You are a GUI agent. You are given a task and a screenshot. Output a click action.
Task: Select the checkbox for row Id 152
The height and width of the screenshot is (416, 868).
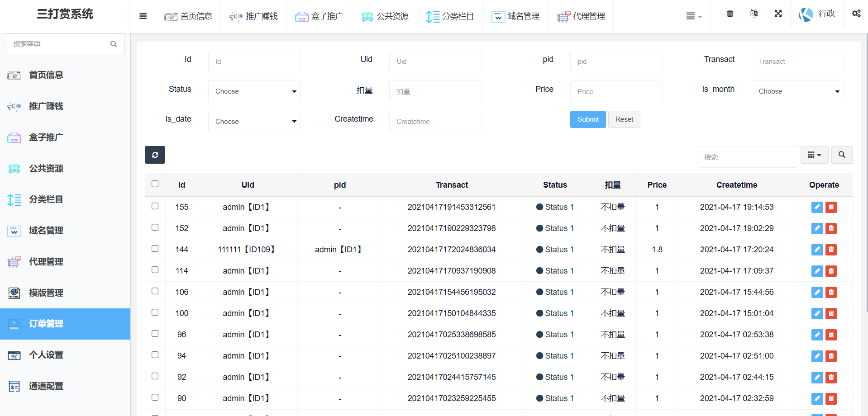pyautogui.click(x=155, y=227)
